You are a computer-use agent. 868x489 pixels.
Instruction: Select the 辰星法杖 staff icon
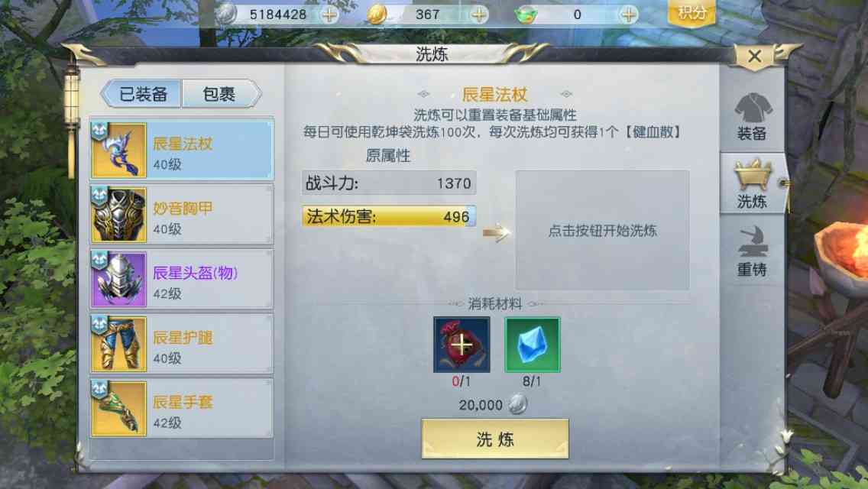118,151
